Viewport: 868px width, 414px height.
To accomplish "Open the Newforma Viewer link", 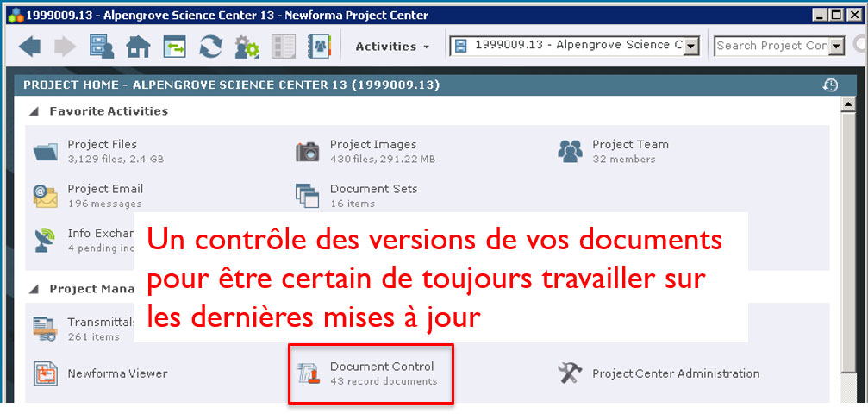I will point(117,373).
